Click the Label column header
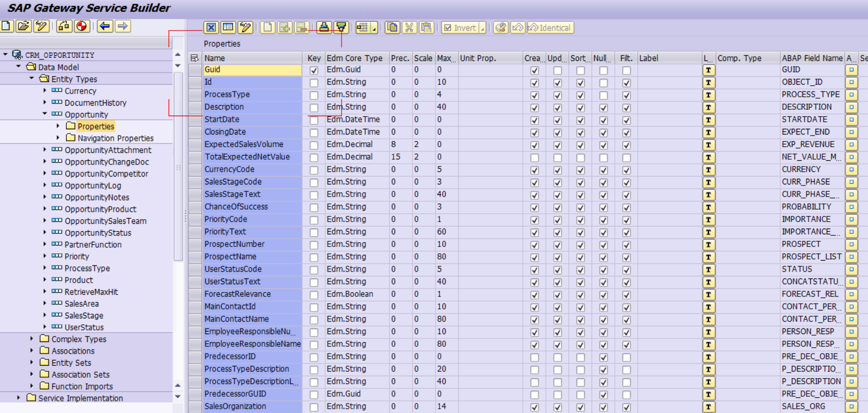The height and width of the screenshot is (413, 868). 669,58
